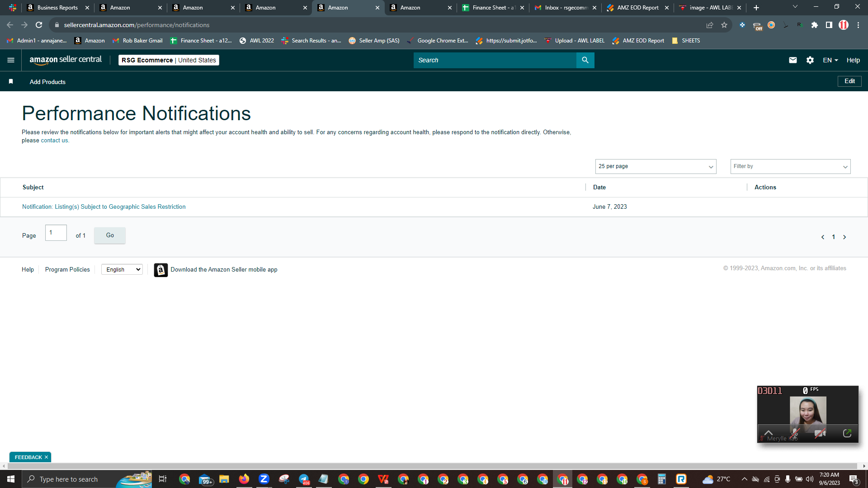
Task: Open Calculator from the taskbar
Action: pos(662,479)
